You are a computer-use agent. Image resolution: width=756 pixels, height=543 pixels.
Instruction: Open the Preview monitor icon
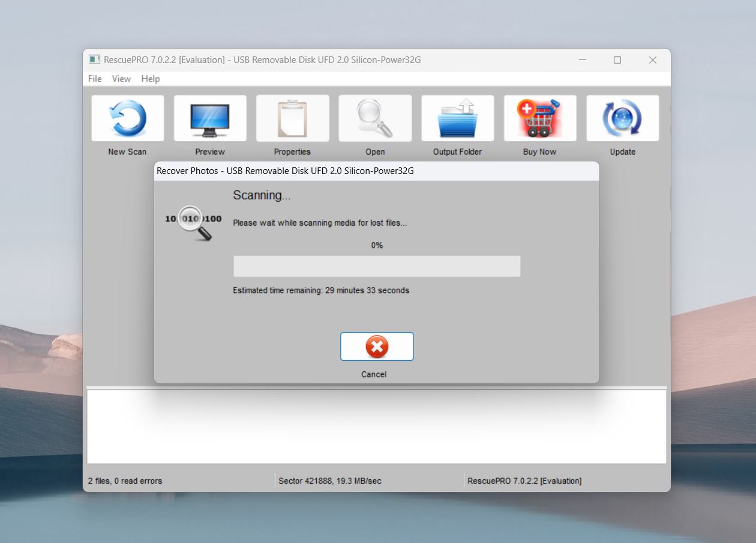[x=210, y=118]
